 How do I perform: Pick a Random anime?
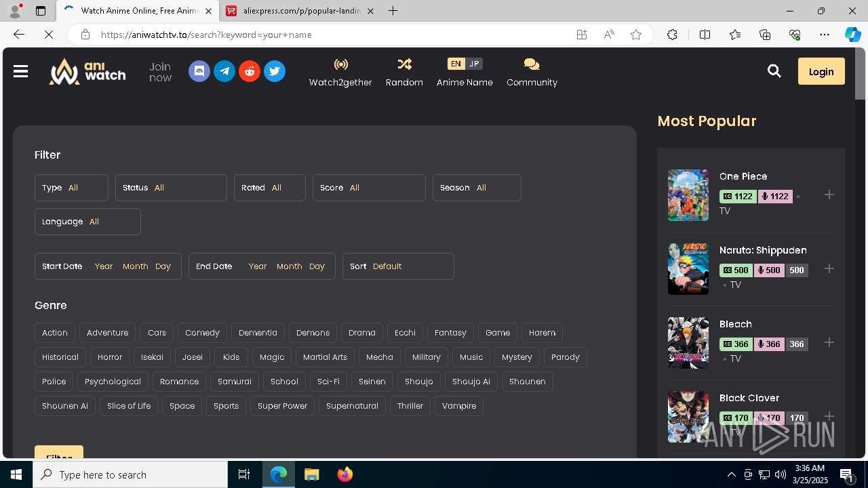[x=404, y=72]
